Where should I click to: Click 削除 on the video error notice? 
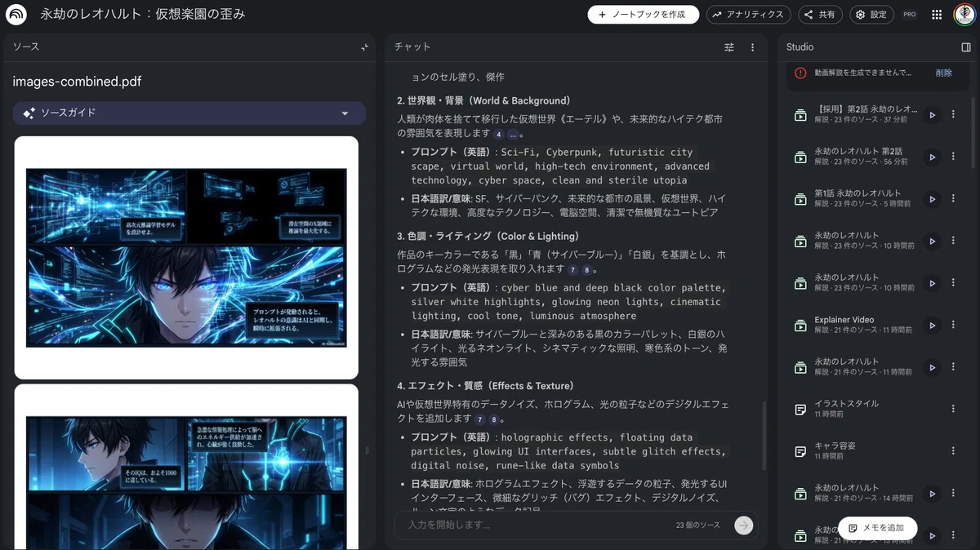[x=944, y=73]
